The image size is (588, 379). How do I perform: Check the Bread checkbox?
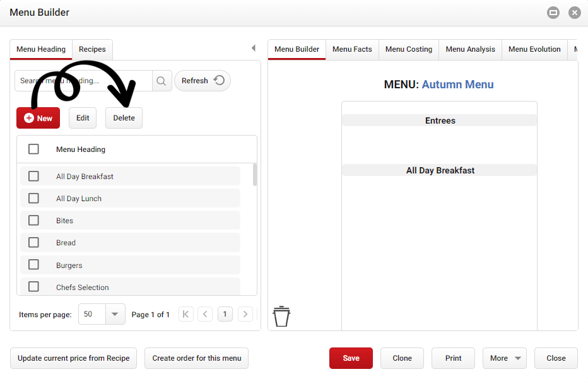coord(33,243)
